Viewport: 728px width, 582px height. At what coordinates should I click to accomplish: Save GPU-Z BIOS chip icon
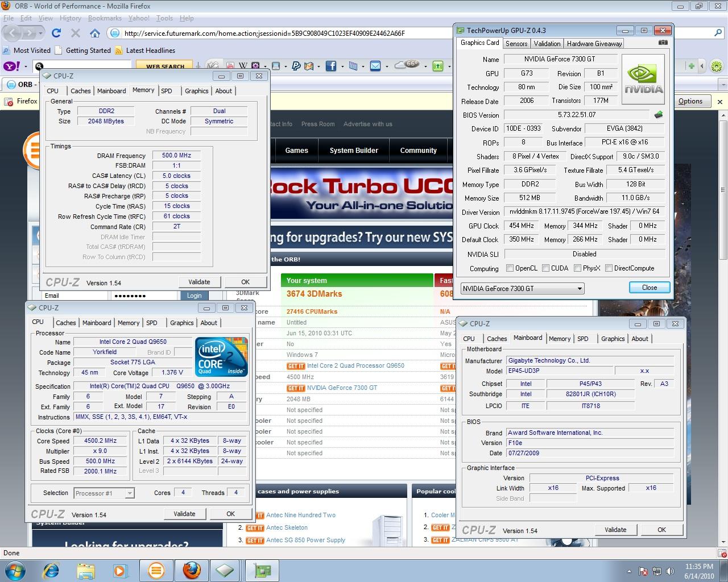click(659, 115)
